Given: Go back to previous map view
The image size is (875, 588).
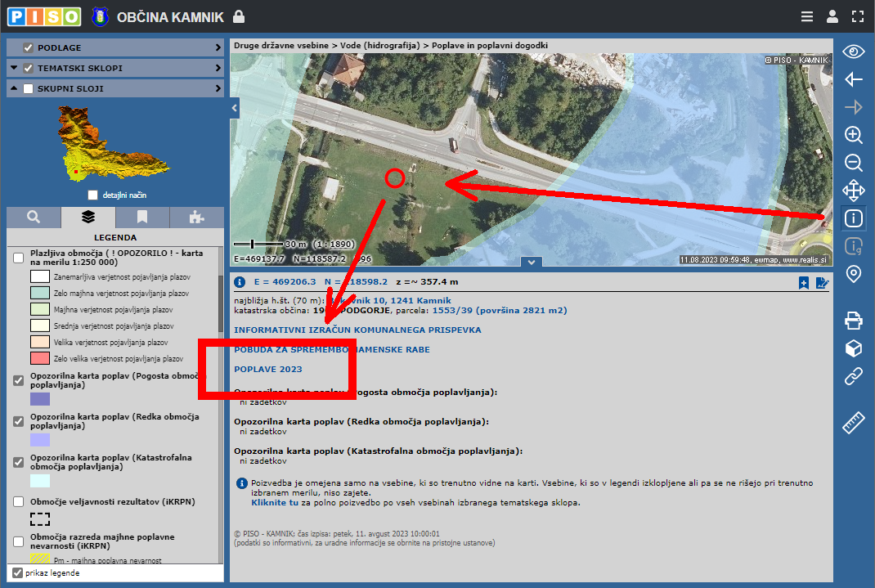Looking at the screenshot, I should [x=853, y=79].
